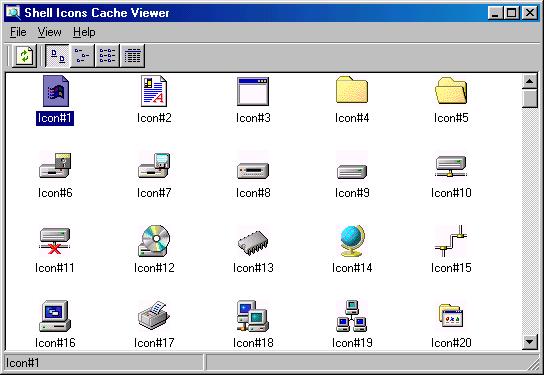544x375 pixels.
Task: Select the Icon#18 networked computers icon
Action: (x=253, y=316)
